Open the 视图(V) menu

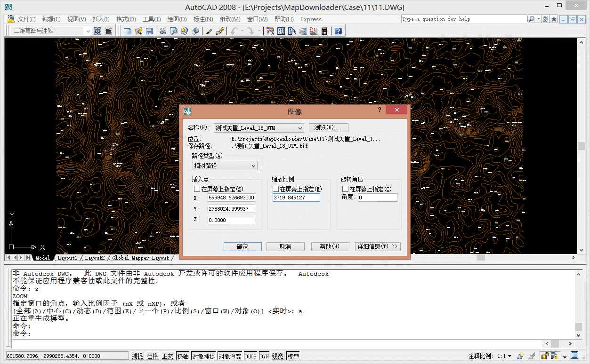[76, 19]
